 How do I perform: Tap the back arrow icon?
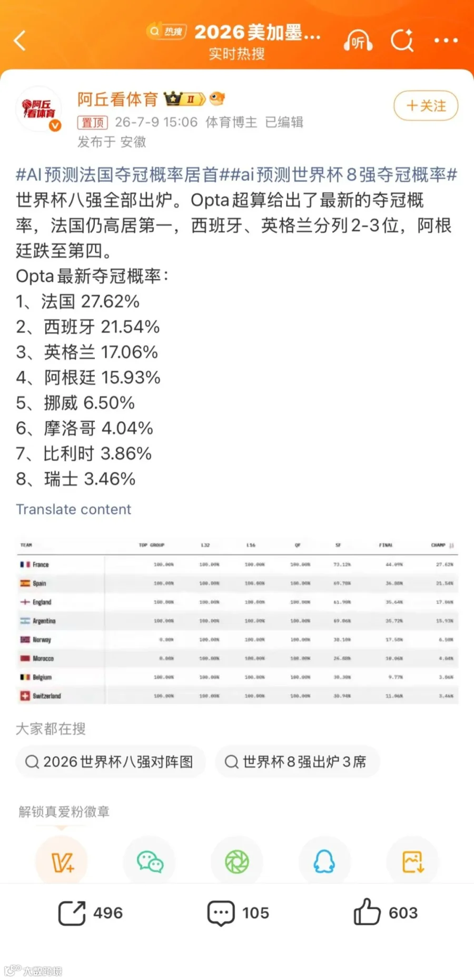(x=20, y=40)
